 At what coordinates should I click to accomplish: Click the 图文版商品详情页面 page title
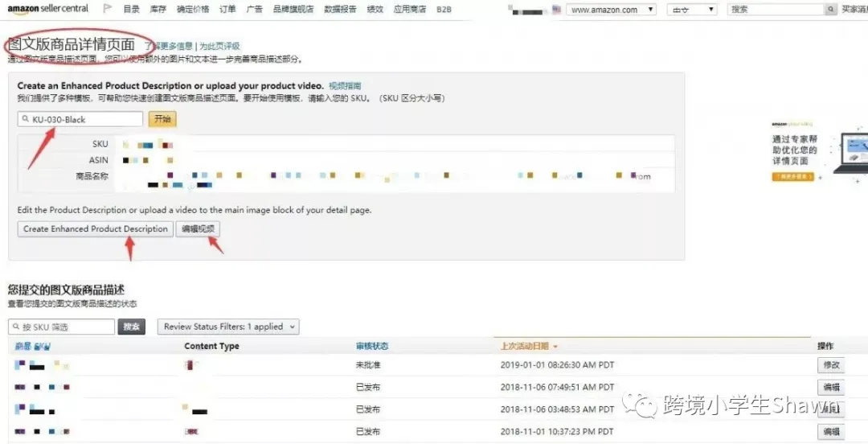click(72, 44)
